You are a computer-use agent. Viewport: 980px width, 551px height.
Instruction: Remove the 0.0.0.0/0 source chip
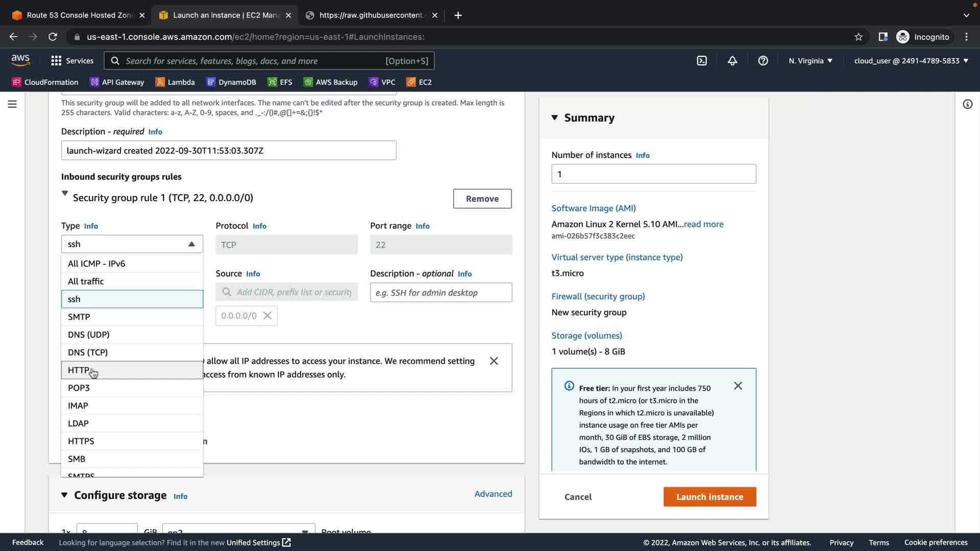point(267,316)
